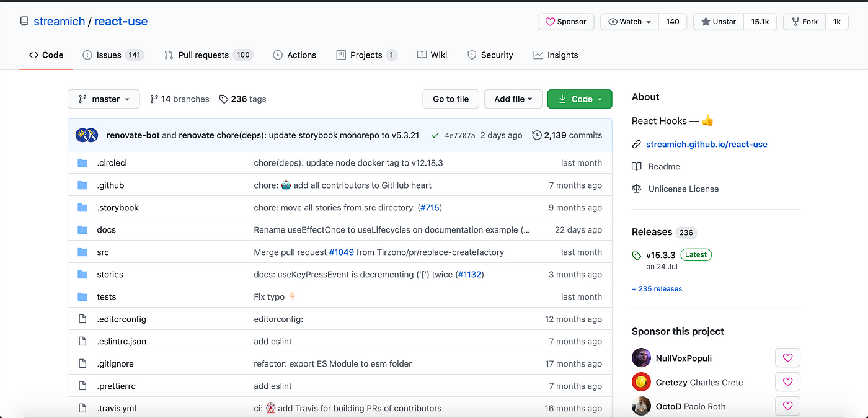Image resolution: width=868 pixels, height=418 pixels.
Task: Click the src folder icon
Action: pyautogui.click(x=82, y=252)
